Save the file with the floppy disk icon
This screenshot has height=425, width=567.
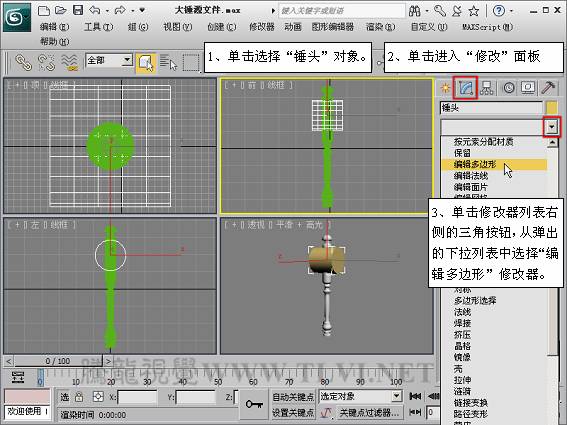[x=78, y=10]
